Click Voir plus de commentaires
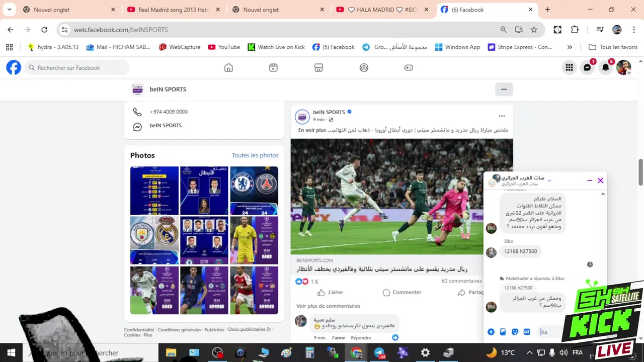Image resolution: width=644 pixels, height=362 pixels. coord(328,306)
